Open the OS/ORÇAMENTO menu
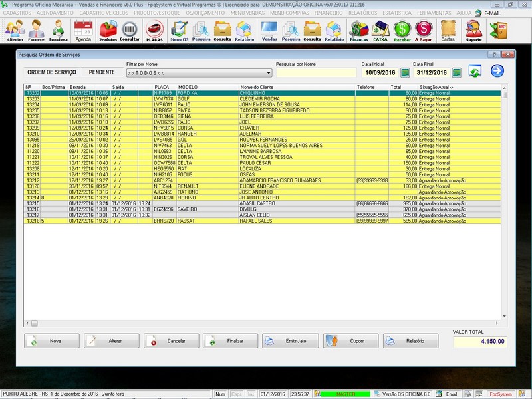This screenshot has height=399, width=532. [205, 13]
